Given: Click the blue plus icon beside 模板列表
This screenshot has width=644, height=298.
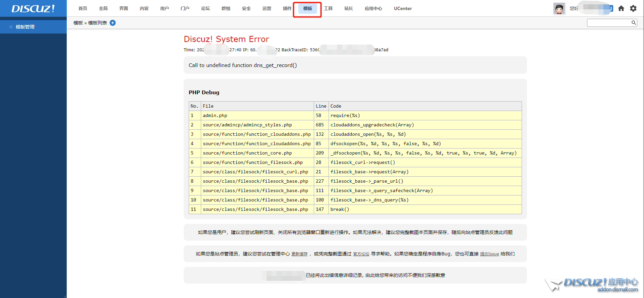Looking at the screenshot, I should 113,23.
